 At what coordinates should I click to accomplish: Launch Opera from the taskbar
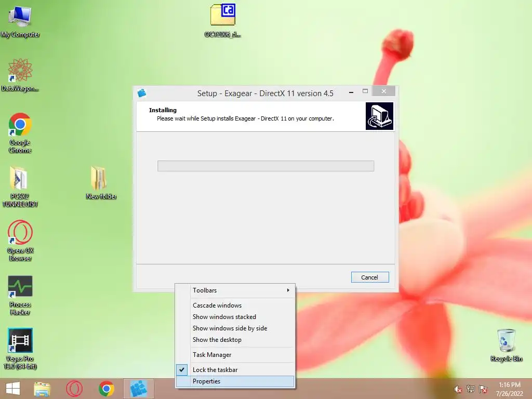point(74,389)
